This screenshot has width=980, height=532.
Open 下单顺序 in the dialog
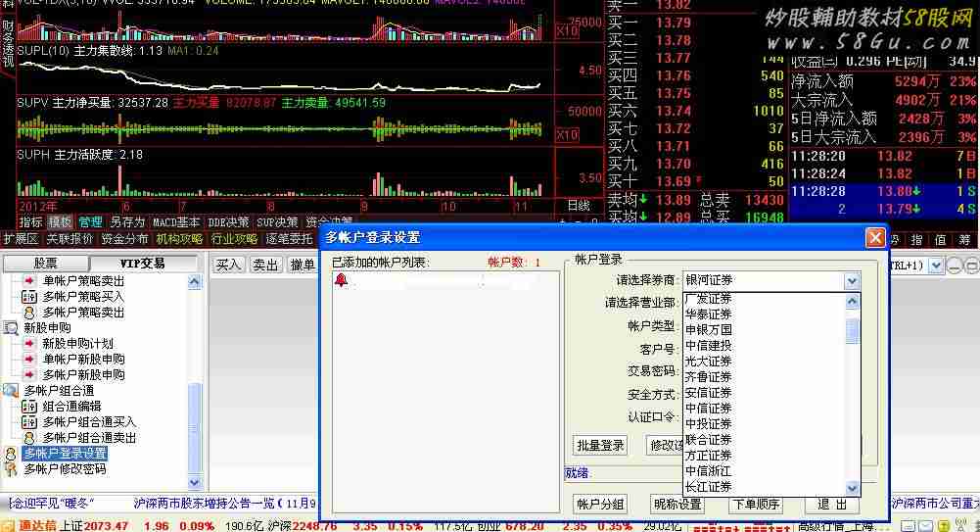point(756,505)
